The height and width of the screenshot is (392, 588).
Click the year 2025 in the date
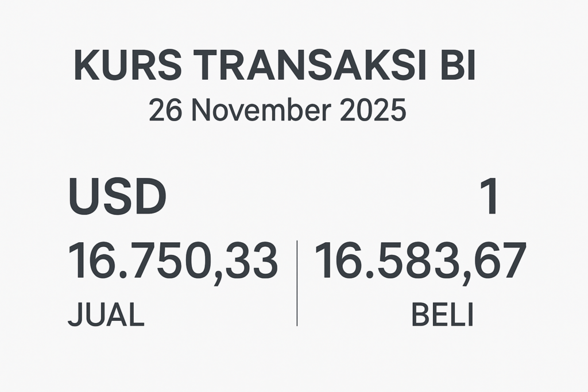click(x=373, y=111)
